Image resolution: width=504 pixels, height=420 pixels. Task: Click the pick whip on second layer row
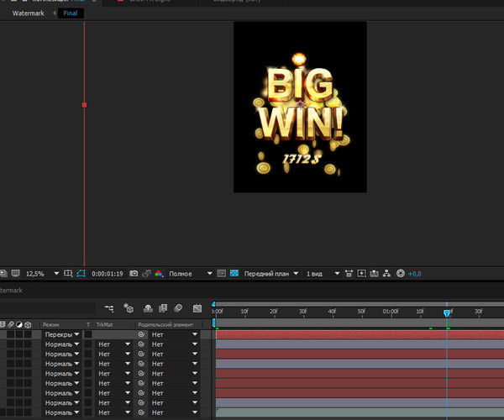141,344
